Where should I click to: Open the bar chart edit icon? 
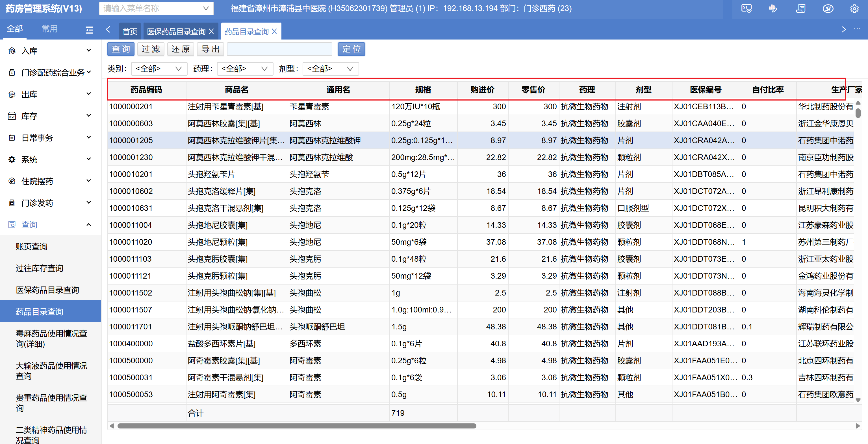[x=773, y=8]
